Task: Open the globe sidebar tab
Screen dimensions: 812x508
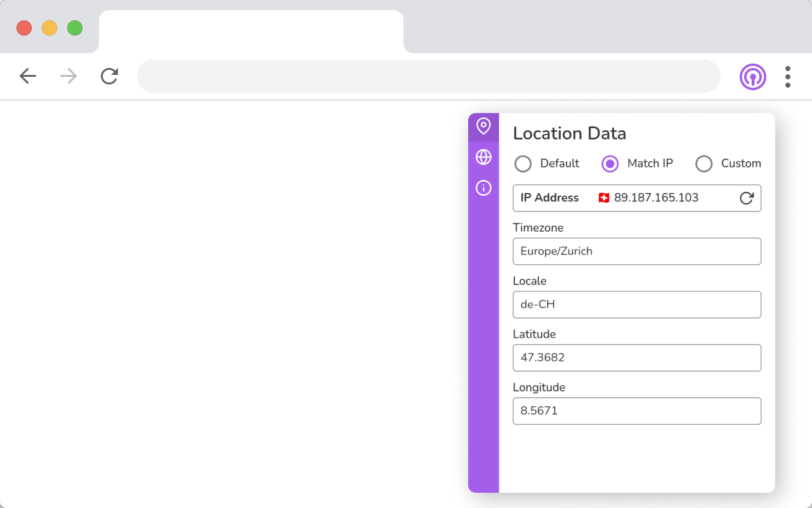Action: [483, 157]
